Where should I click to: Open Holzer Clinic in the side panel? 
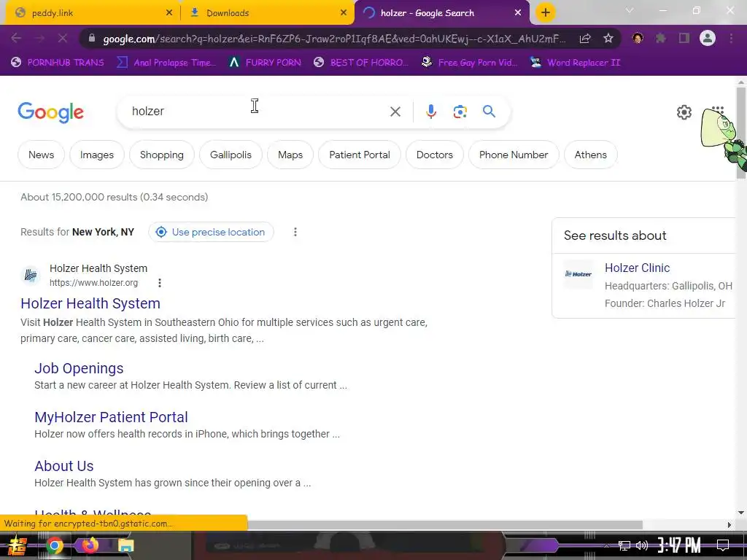click(x=637, y=268)
